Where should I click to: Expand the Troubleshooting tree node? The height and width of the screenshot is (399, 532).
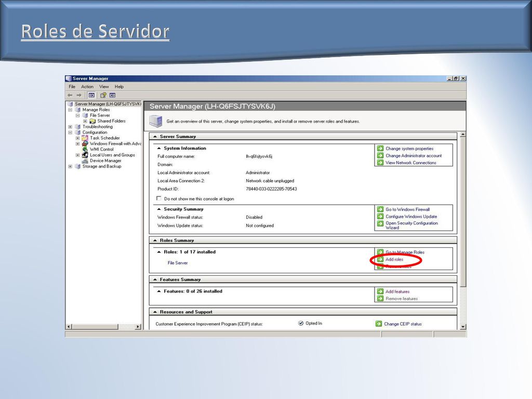click(70, 127)
